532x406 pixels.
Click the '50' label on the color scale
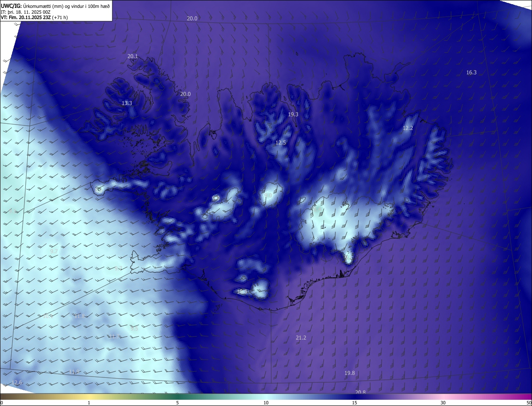point(529,403)
